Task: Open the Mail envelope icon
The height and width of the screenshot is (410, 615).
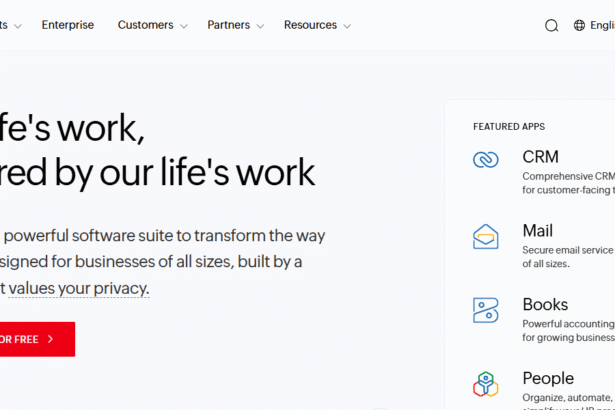Action: (486, 237)
